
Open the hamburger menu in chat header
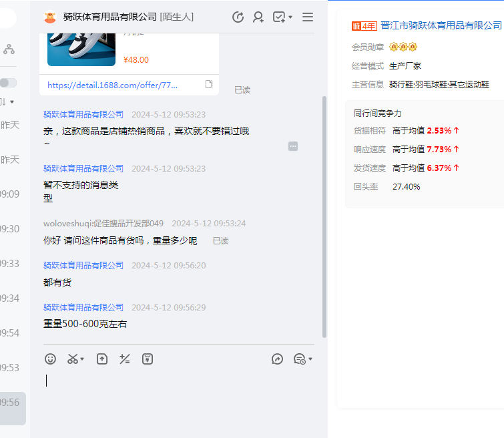pyautogui.click(x=308, y=17)
